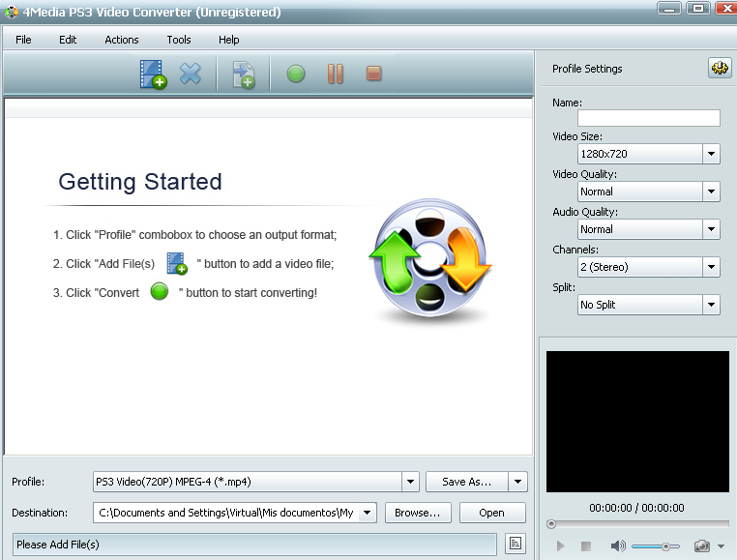Viewport: 737px width, 560px height.
Task: Start converting with the green Convert button
Action: point(296,74)
